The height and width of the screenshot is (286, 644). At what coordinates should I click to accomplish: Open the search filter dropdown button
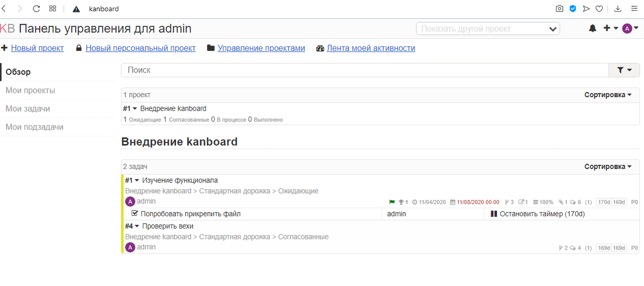624,70
